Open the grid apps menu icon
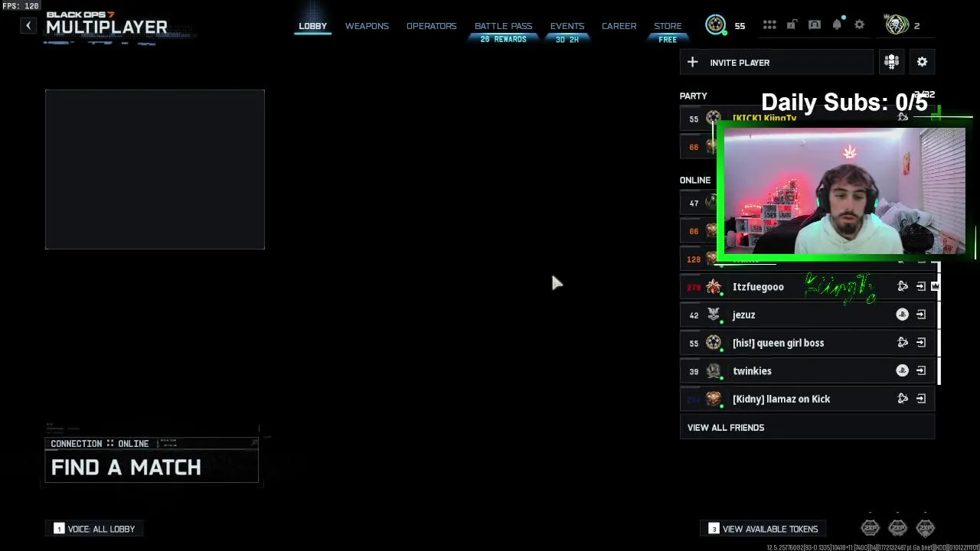Viewport: 980px width, 551px height. tap(769, 25)
